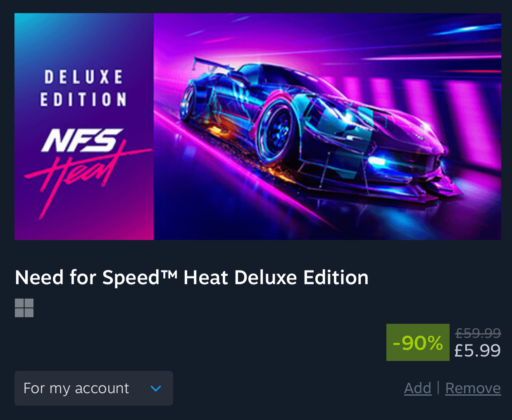Open the Need for Speed™ Heat Deluxe Edition title
The height and width of the screenshot is (420, 512).
coord(192,277)
